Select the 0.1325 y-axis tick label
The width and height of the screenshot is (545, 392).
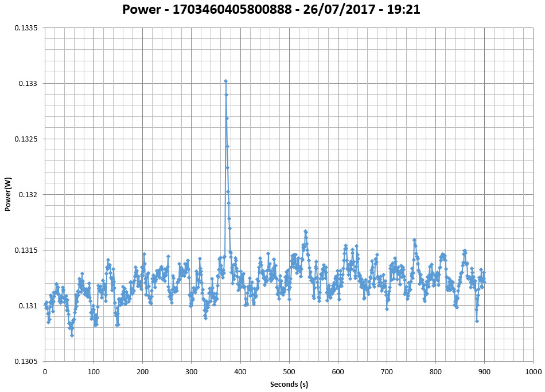(25, 139)
